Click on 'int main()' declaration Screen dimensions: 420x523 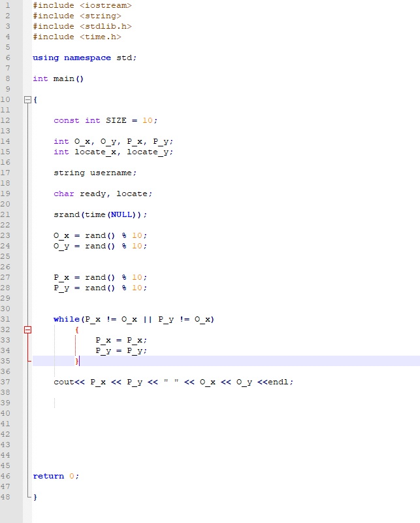click(58, 78)
